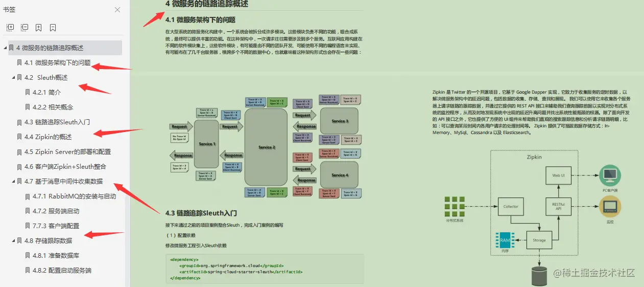
Task: Click the org.springframework.cloud groupId line
Action: pyautogui.click(x=231, y=266)
